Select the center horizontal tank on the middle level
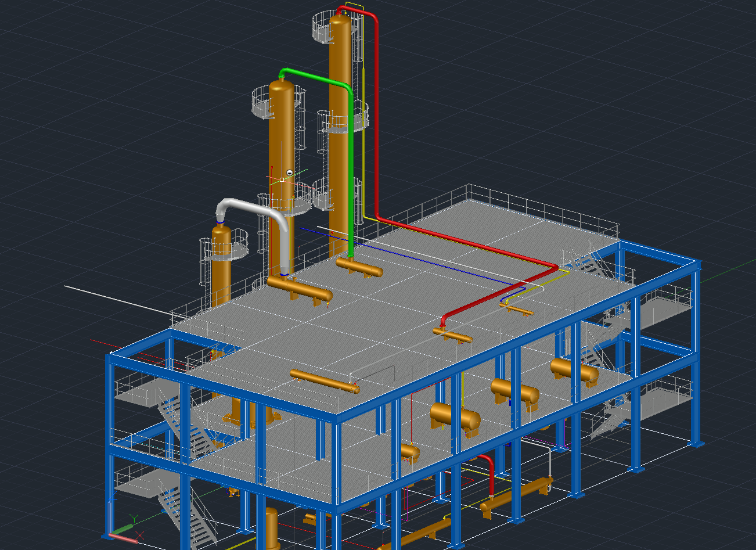The height and width of the screenshot is (550, 756). tap(514, 393)
